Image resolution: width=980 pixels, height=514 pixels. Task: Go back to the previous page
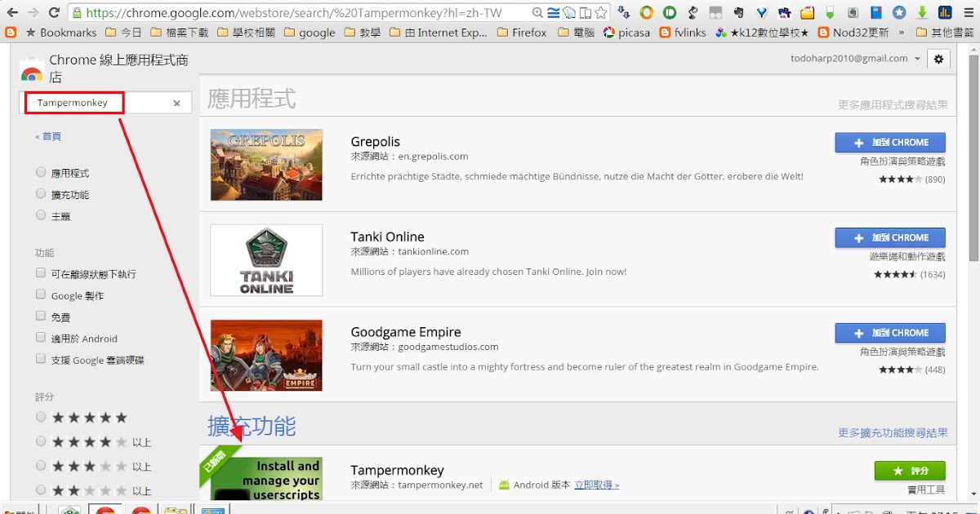pos(12,13)
